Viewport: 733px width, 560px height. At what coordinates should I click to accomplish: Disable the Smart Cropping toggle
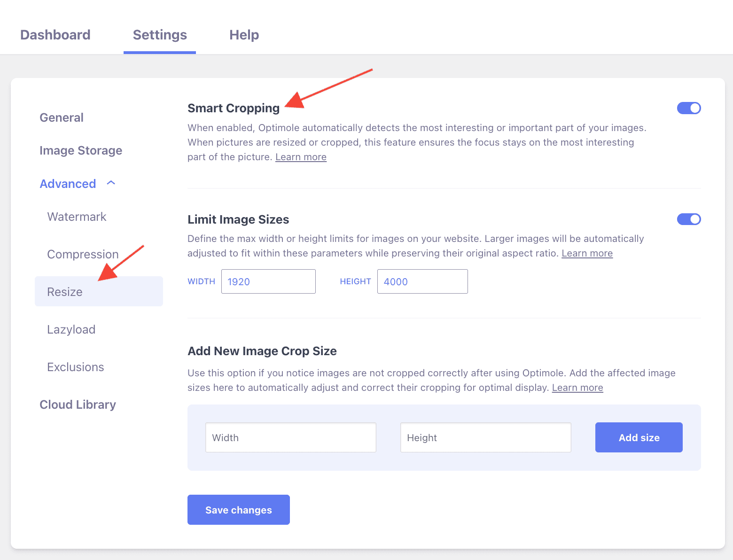(688, 108)
